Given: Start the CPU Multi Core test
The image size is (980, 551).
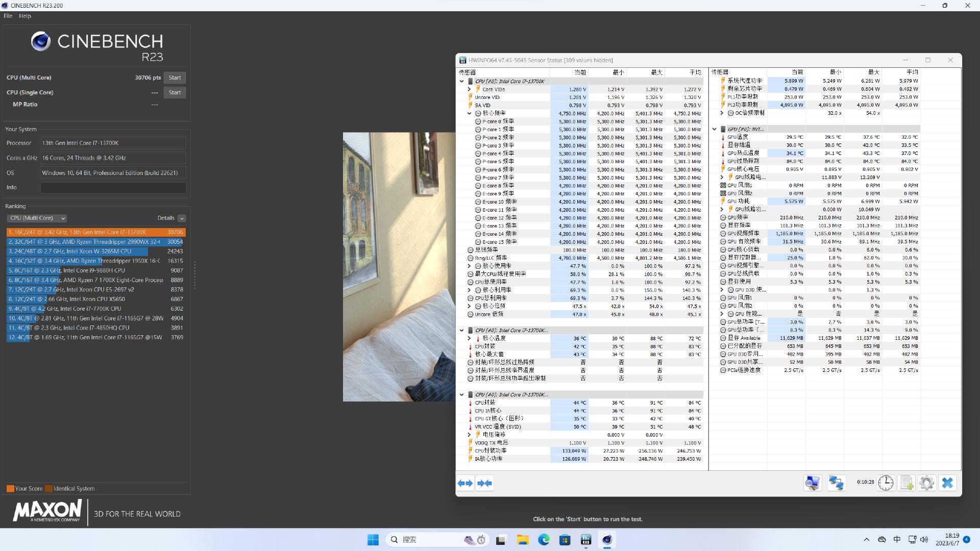Looking at the screenshot, I should coord(175,78).
